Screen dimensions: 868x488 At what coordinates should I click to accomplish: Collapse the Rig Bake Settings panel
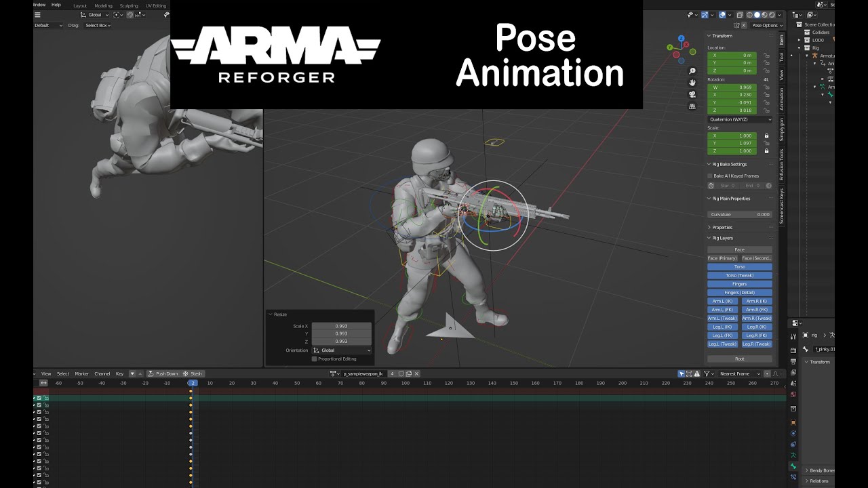point(729,164)
